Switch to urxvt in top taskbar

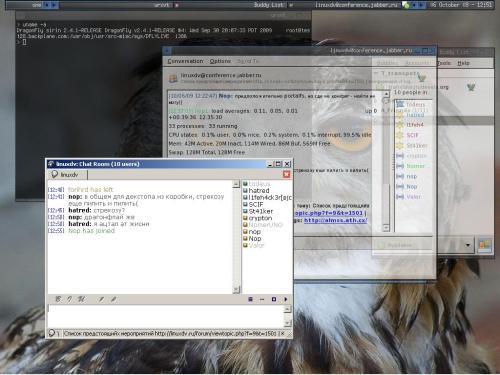[162, 5]
